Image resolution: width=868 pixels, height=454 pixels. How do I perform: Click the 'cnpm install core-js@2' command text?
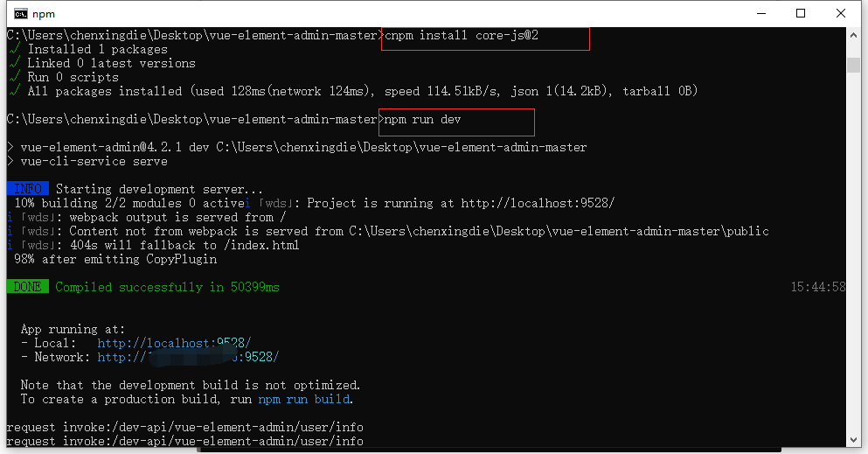[x=462, y=36]
